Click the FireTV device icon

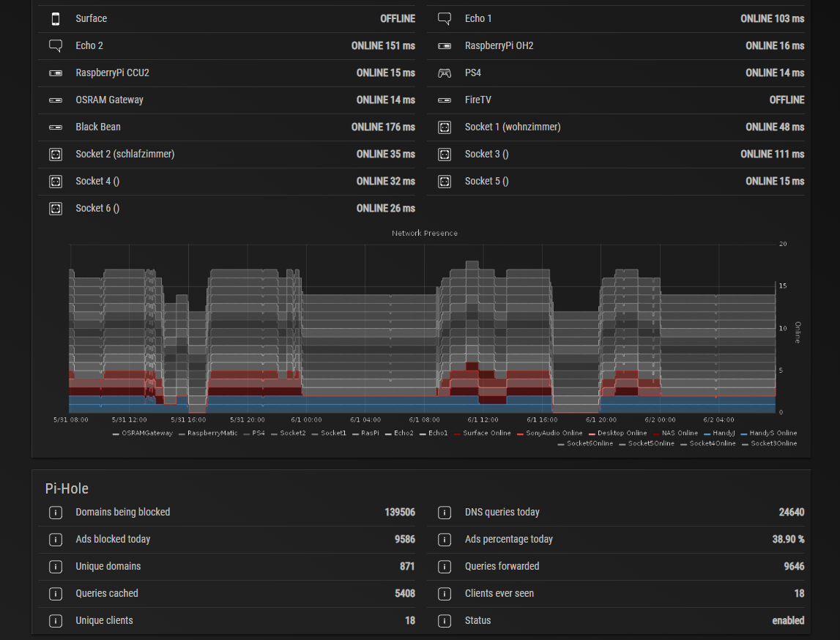coord(445,100)
